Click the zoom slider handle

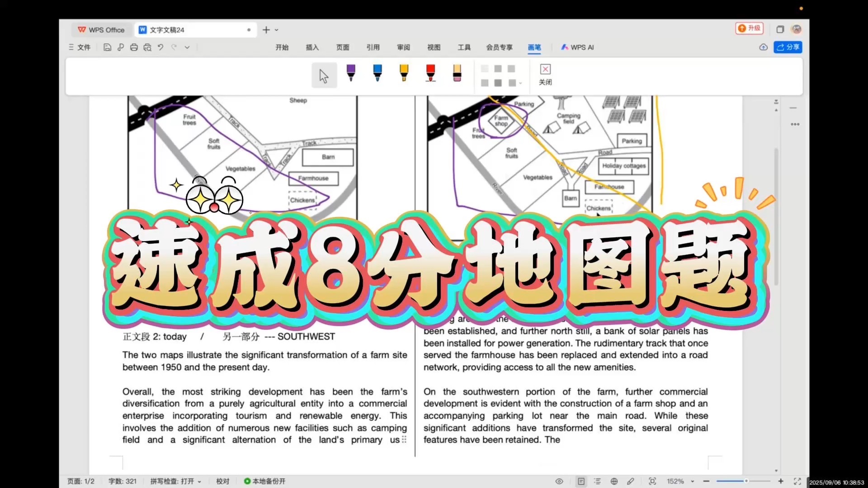pyautogui.click(x=746, y=481)
